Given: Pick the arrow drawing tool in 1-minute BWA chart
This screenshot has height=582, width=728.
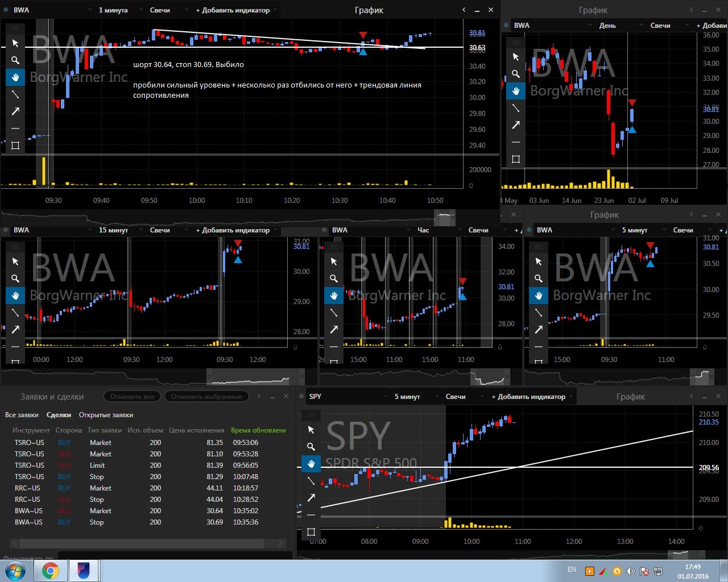Looking at the screenshot, I should [x=15, y=111].
